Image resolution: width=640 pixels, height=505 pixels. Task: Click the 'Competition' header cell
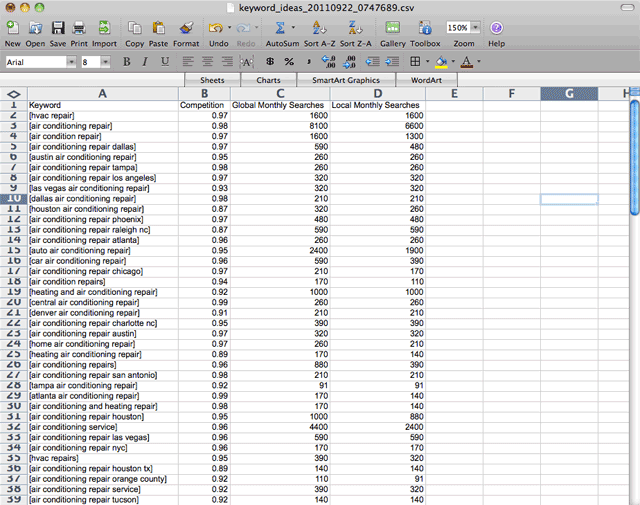point(204,105)
